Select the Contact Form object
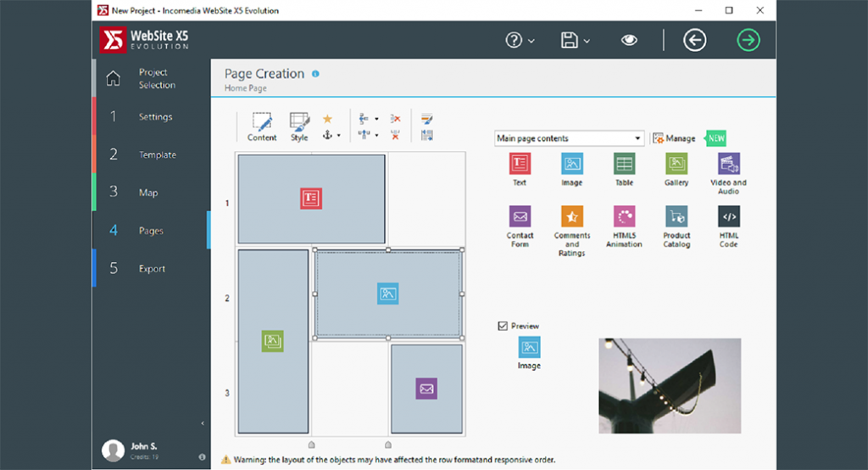The width and height of the screenshot is (868, 470). pyautogui.click(x=520, y=216)
